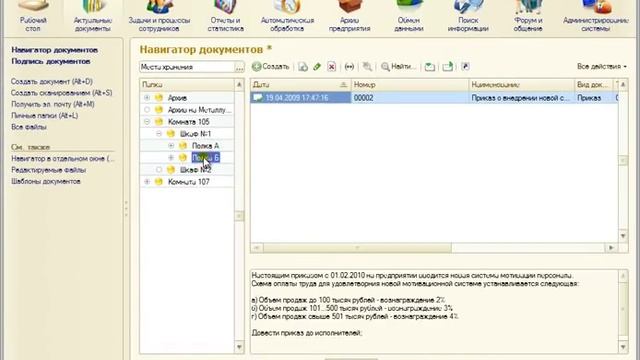
Task: Open the Рабочий стол section
Action: pyautogui.click(x=33, y=16)
